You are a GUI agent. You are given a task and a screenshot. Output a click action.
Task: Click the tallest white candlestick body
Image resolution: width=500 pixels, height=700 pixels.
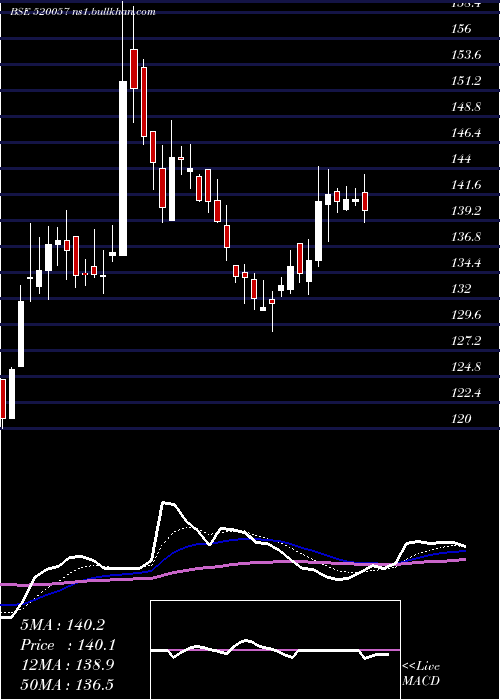pyautogui.click(x=123, y=168)
